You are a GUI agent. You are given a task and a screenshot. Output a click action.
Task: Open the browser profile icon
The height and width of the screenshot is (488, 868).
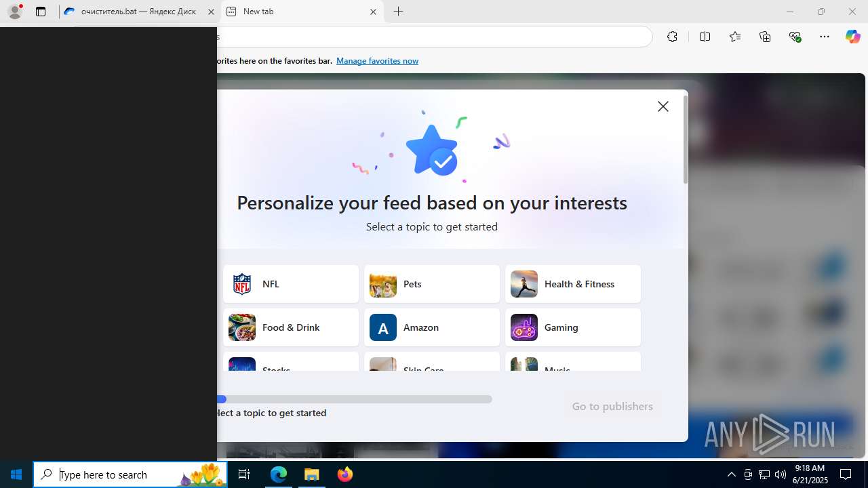point(14,12)
